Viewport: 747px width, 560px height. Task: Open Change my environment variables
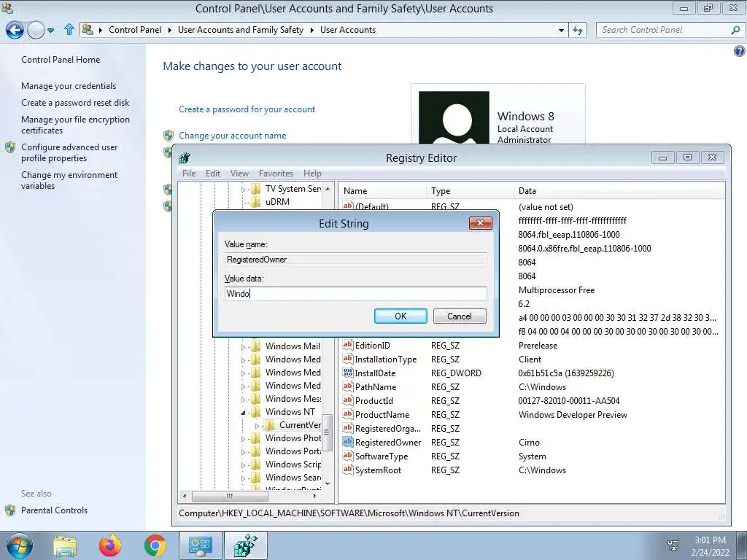(69, 181)
